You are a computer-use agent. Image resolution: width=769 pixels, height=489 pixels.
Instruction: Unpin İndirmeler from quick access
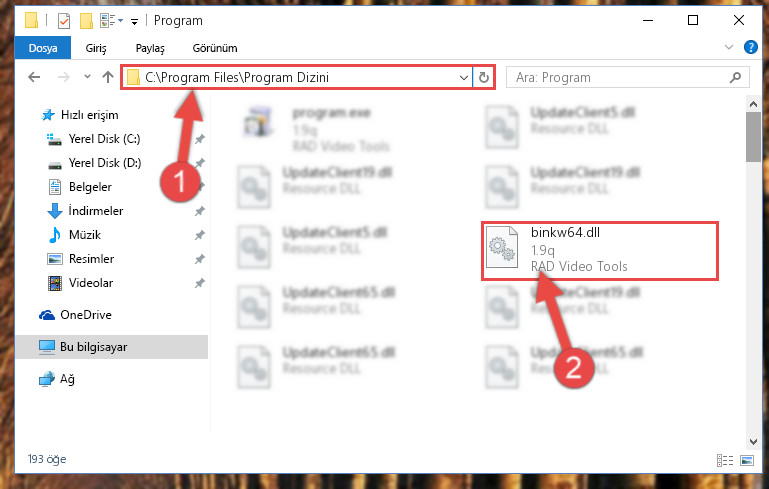tap(199, 211)
